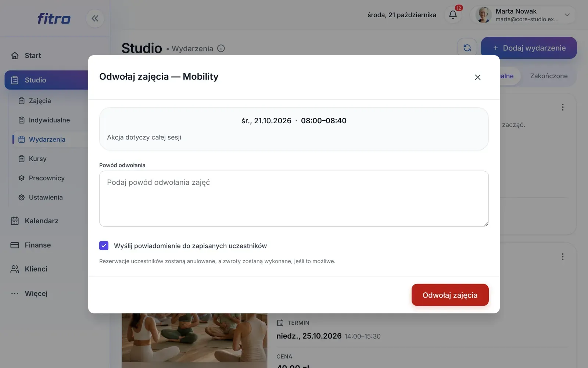Click the Powód odwołania text area

tap(294, 199)
